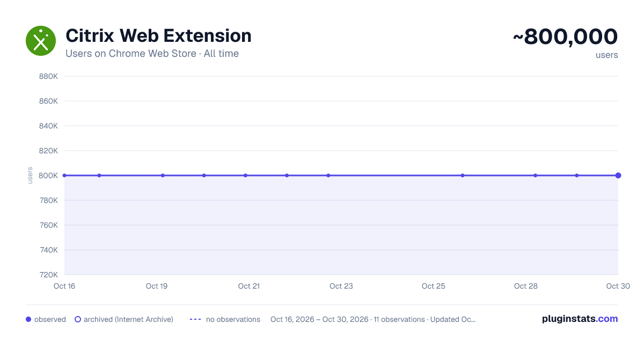
Task: Click the Oct 30 x-axis label
Action: [x=618, y=286]
